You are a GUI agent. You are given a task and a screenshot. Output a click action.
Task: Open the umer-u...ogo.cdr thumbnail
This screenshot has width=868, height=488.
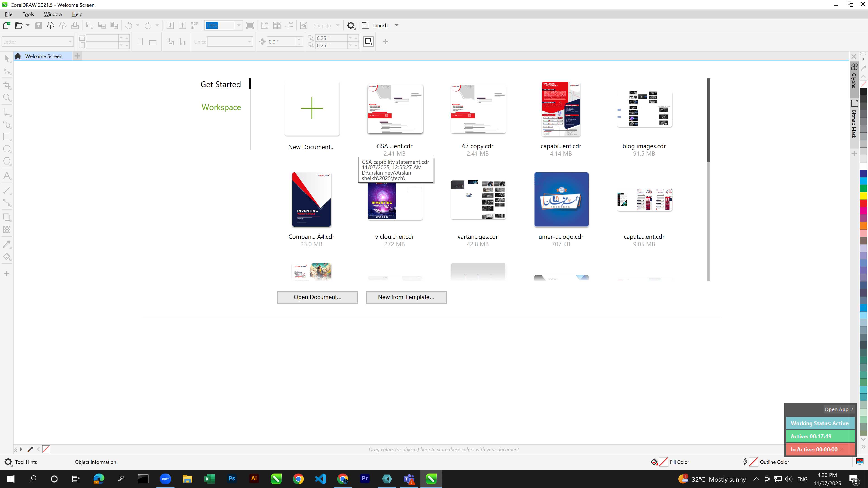[561, 199]
